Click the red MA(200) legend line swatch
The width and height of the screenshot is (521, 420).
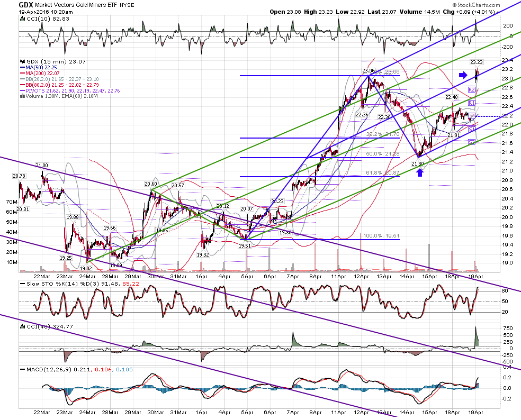[23, 74]
